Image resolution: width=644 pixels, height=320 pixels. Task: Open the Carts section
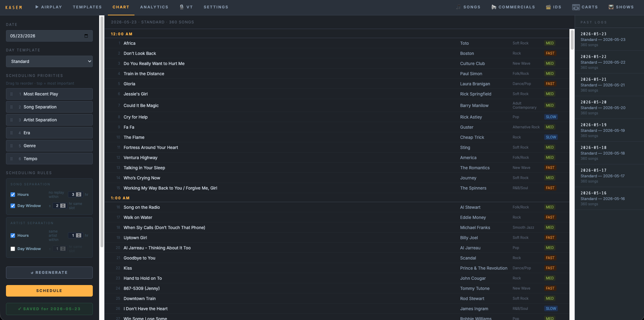pos(585,7)
